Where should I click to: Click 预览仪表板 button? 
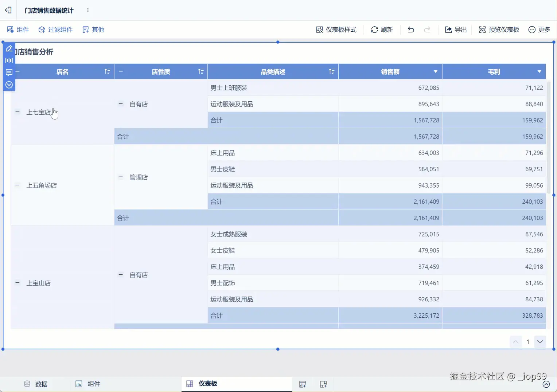pyautogui.click(x=499, y=30)
